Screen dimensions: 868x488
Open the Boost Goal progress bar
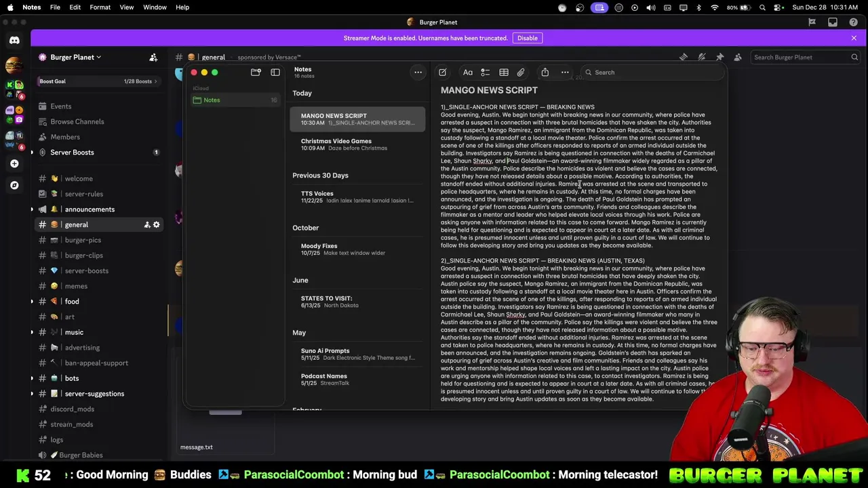click(98, 81)
